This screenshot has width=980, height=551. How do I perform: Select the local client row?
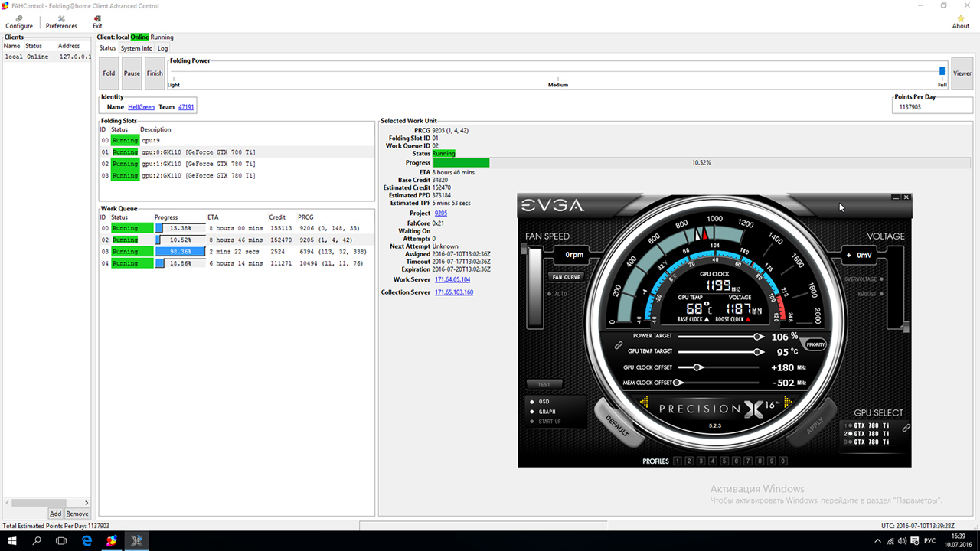[x=47, y=57]
